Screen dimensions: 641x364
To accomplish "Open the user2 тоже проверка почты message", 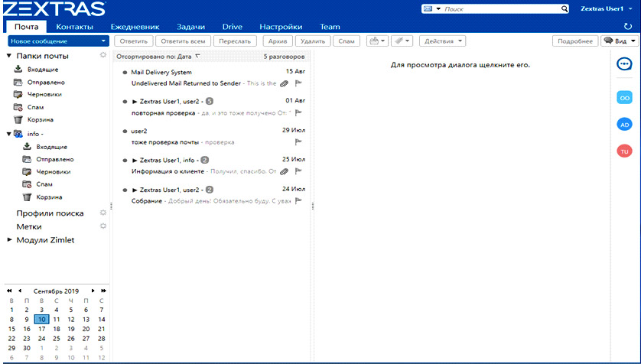I will pos(213,136).
